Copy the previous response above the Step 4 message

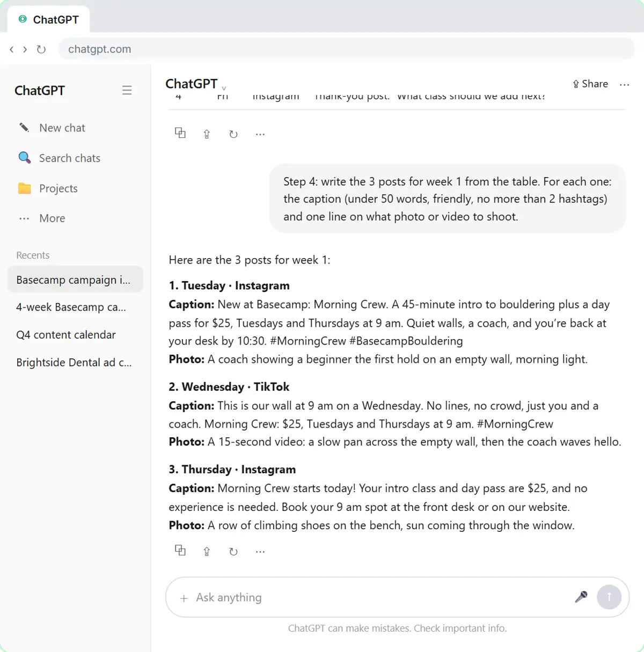180,133
